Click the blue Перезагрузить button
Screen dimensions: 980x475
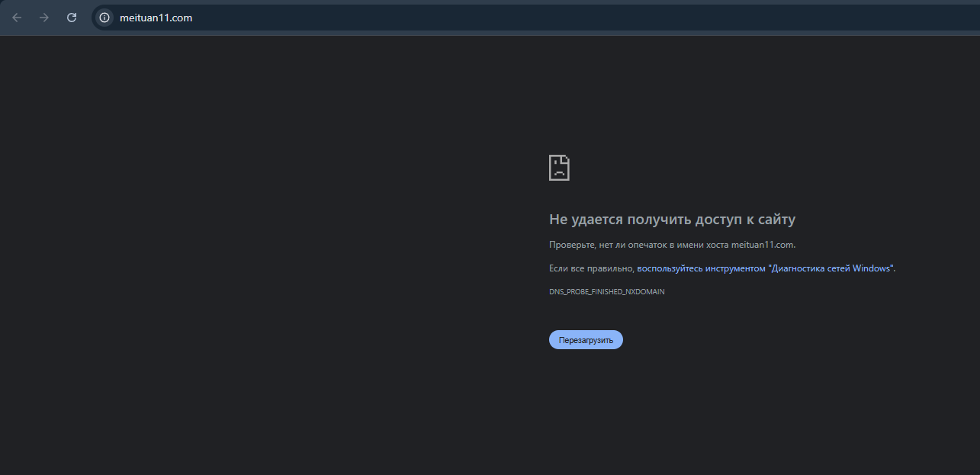pos(586,340)
